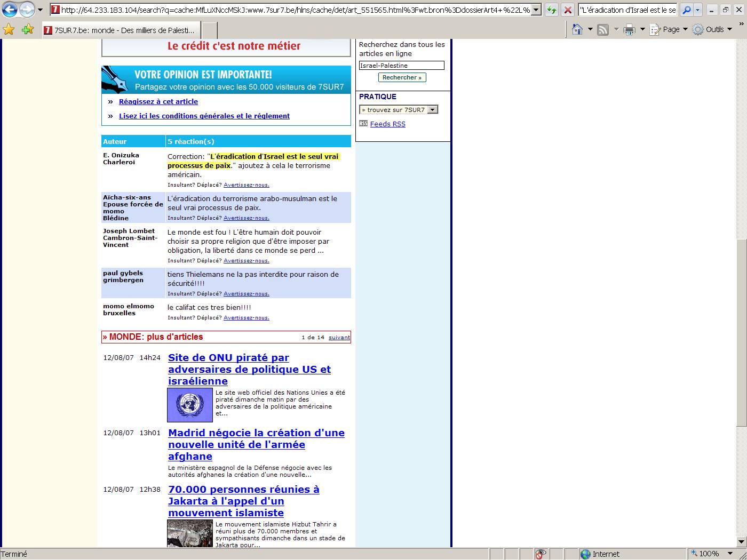This screenshot has width=747, height=560.
Task: Click the 7SUR7 favicon in the address bar
Action: tap(55, 10)
